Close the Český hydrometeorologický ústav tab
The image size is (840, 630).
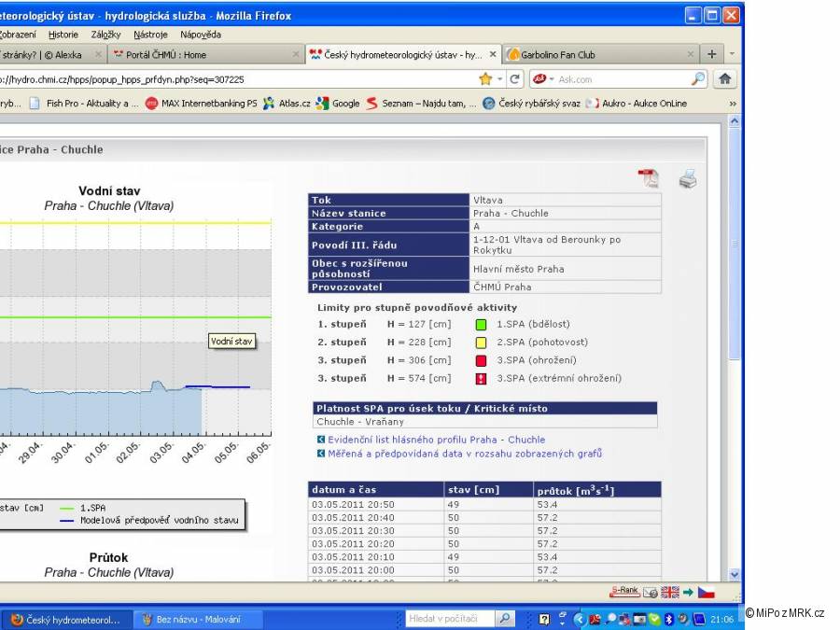[492, 54]
